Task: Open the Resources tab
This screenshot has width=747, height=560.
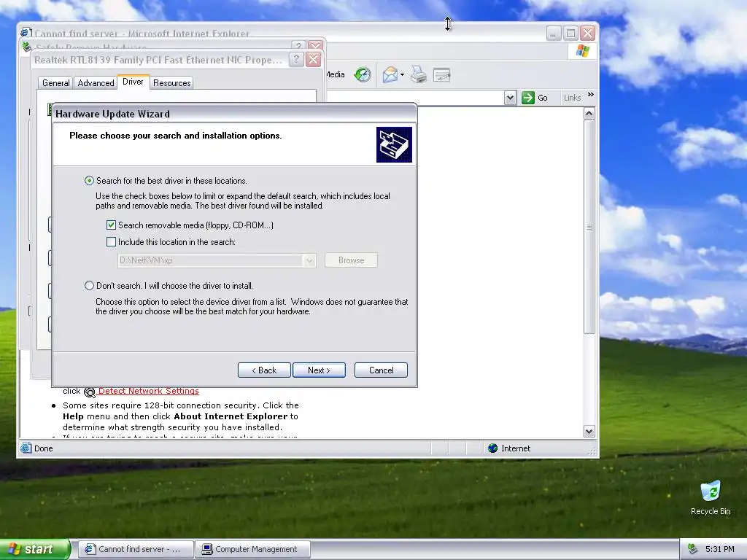Action: [172, 83]
